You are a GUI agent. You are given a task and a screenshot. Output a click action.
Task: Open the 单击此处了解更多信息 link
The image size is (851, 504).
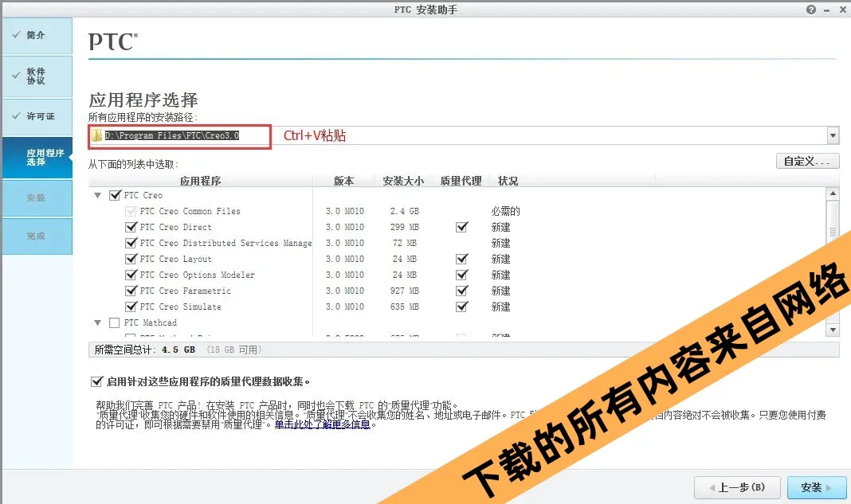click(x=323, y=424)
